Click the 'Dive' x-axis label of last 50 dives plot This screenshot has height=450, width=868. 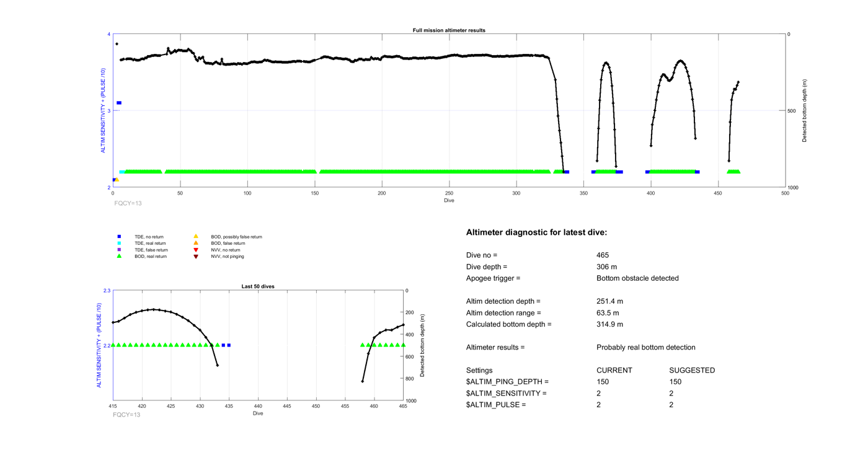pos(258,413)
